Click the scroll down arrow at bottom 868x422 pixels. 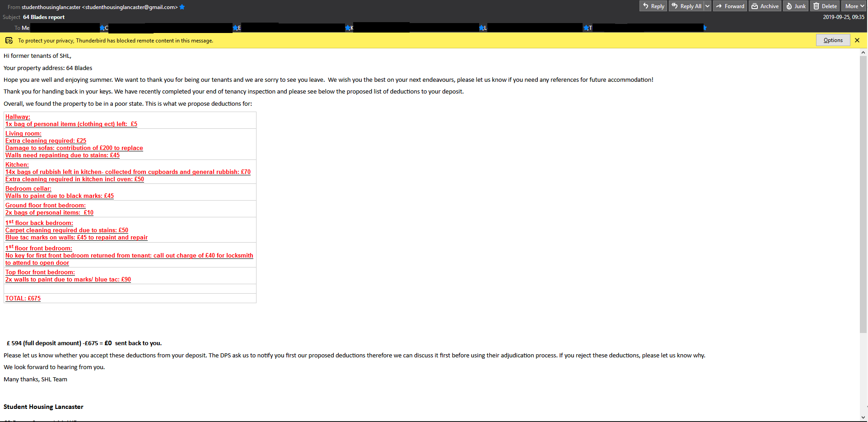[x=863, y=417]
